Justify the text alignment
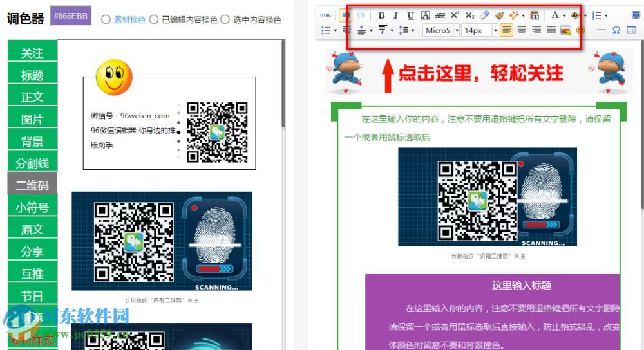The height and width of the screenshot is (350, 644). coord(551,30)
